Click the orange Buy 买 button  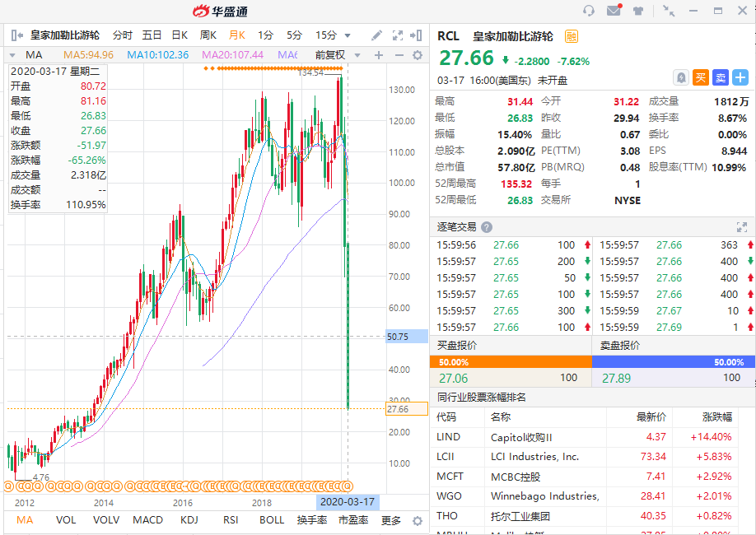coord(701,77)
